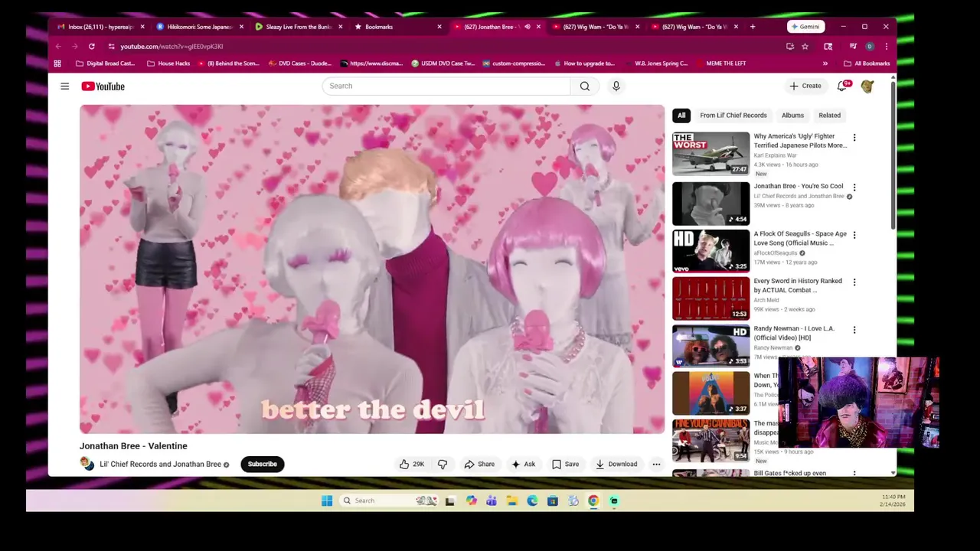Screen dimensions: 980x551
Task: Switch to Sleazy Live From the Bunker tab
Action: point(299,27)
